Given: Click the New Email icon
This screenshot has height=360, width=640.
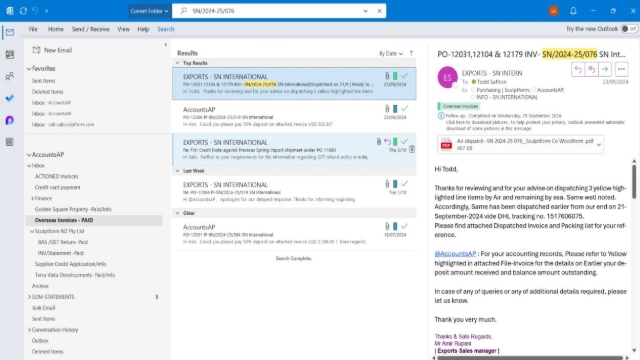Looking at the screenshot, I should (36, 50).
